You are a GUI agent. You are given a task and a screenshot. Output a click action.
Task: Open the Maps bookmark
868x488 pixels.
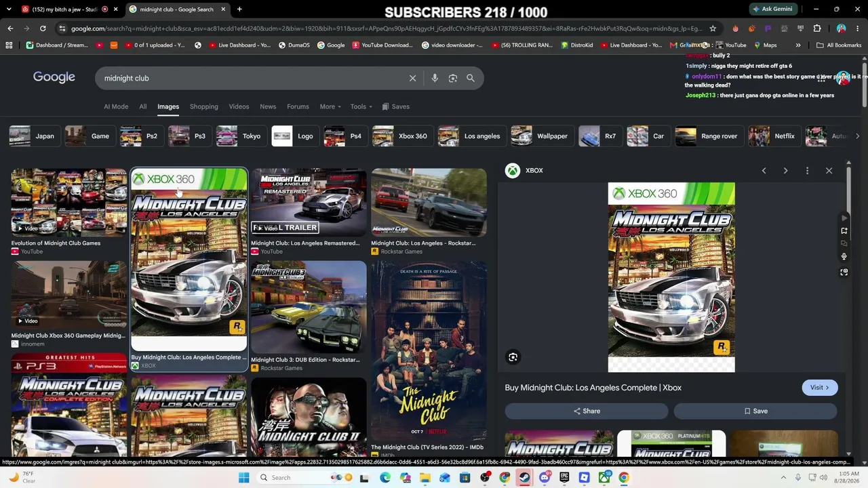point(765,45)
